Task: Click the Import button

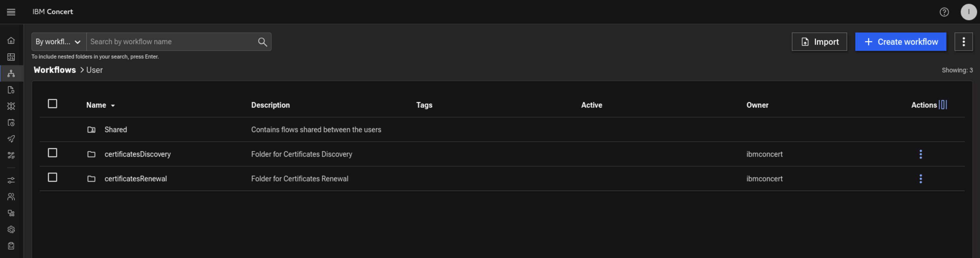Action: 819,42
